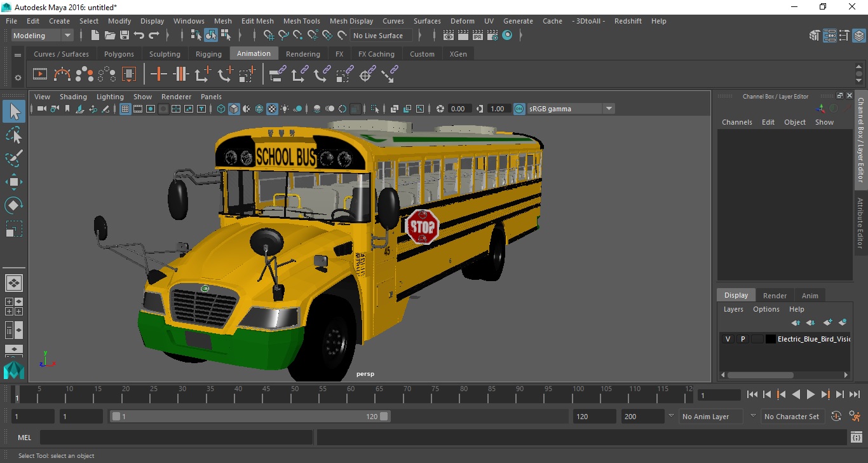Toggle layer visibility V for Electric_Blue_Bird layer
The height and width of the screenshot is (463, 868).
[x=728, y=339]
